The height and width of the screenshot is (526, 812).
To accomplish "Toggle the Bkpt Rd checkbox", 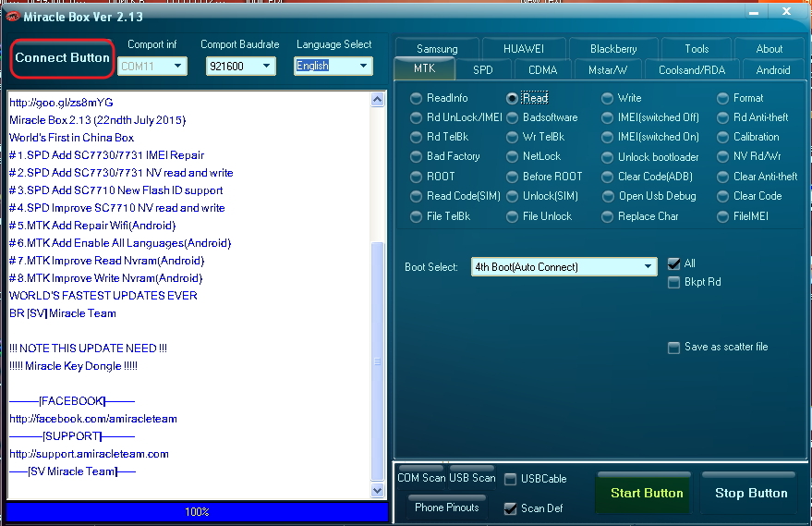I will click(x=673, y=283).
